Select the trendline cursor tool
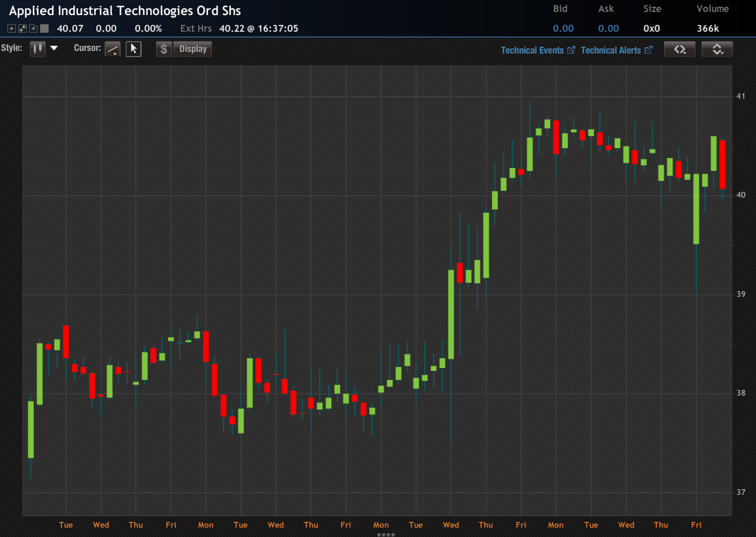This screenshot has height=537, width=756. tap(112, 48)
